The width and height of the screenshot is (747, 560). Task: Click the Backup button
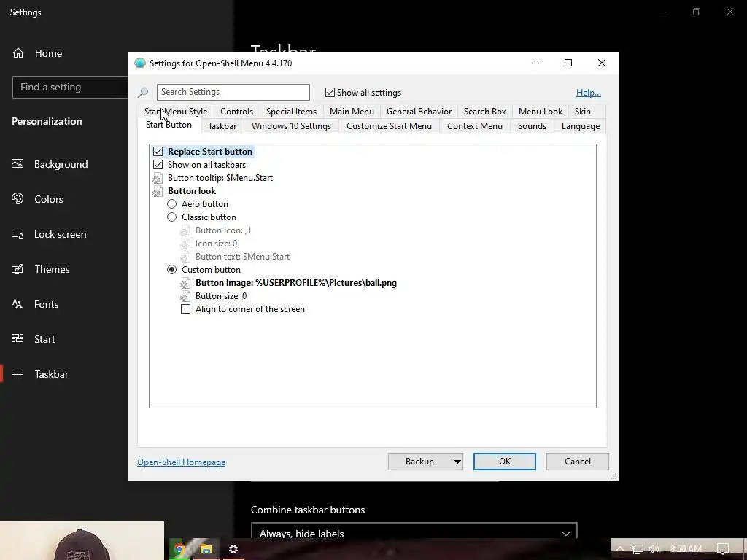tap(419, 462)
